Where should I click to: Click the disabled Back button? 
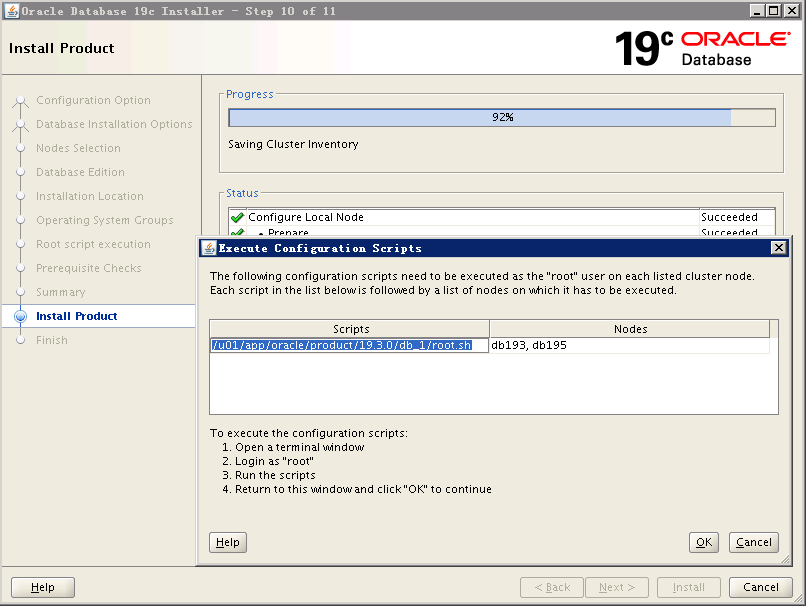pos(552,587)
